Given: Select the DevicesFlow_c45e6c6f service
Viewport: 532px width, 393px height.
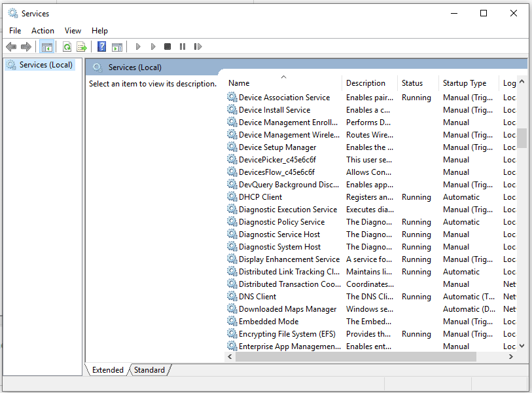Looking at the screenshot, I should coord(277,172).
